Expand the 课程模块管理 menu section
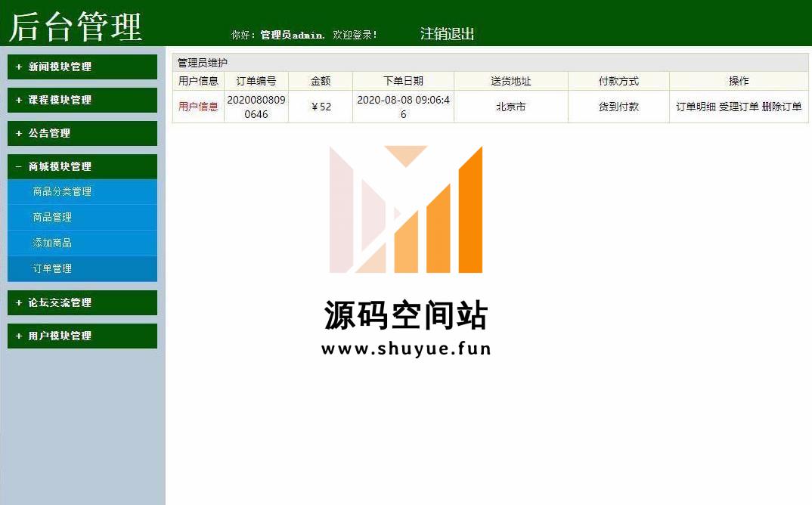The width and height of the screenshot is (812, 505). [82, 100]
